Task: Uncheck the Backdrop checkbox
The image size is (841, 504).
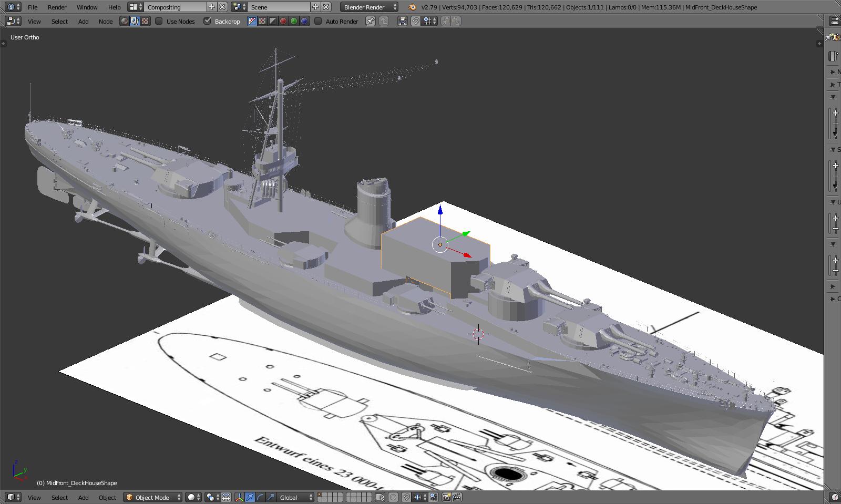Action: tap(208, 22)
